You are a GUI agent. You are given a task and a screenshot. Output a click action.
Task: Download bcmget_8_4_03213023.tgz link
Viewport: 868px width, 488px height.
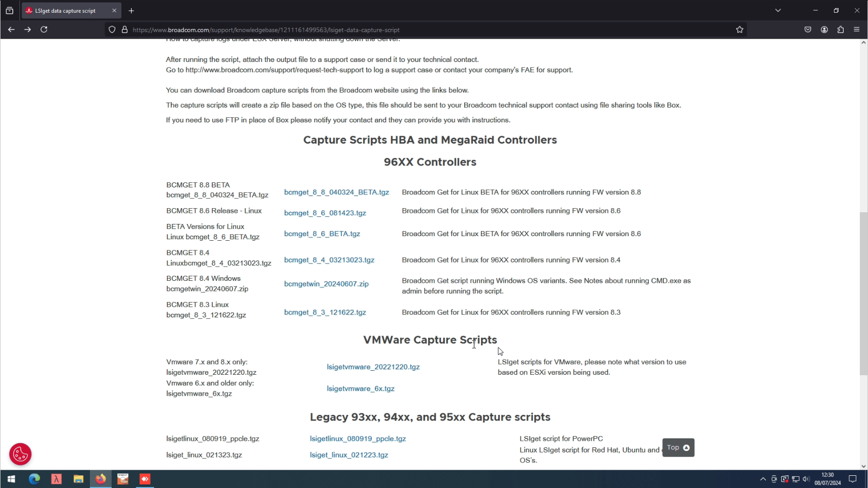329,260
